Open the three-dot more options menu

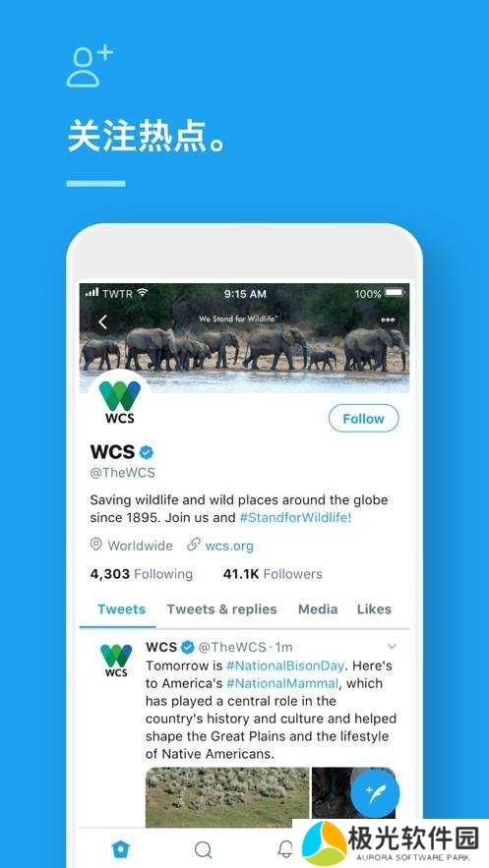tap(389, 319)
